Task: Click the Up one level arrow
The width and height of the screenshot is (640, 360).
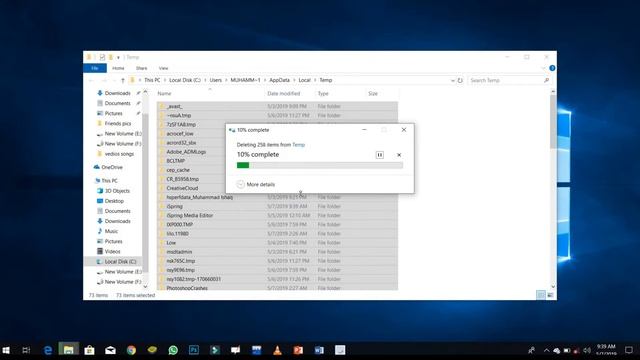Action: tap(123, 80)
